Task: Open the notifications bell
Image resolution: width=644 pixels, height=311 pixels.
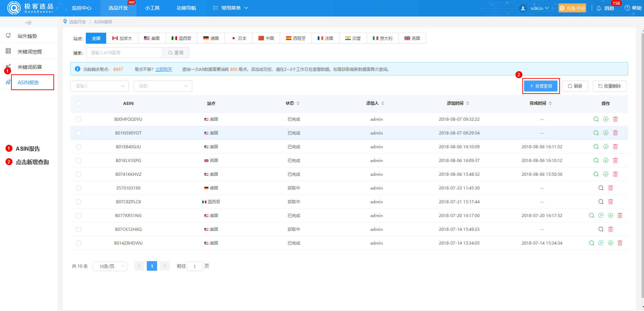Action: (x=599, y=8)
